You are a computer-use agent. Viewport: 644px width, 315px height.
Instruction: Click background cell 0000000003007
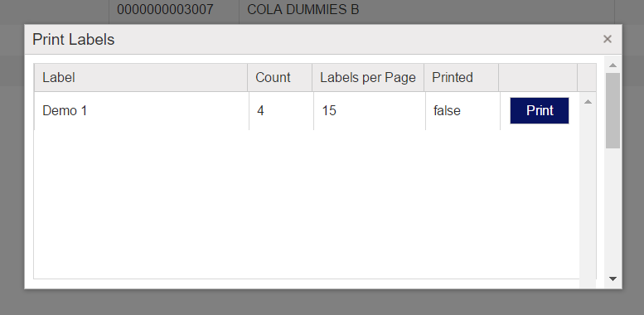pos(165,9)
